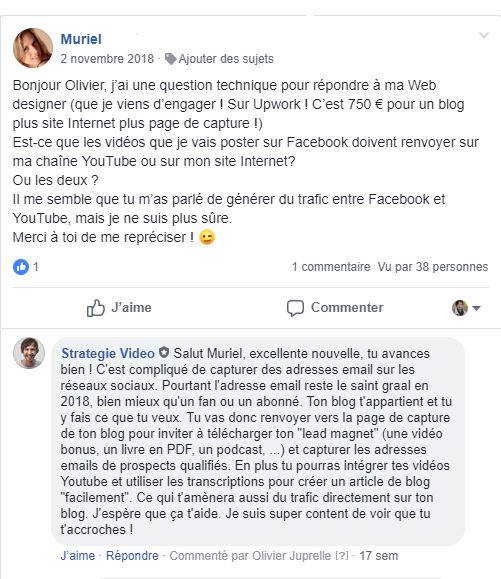Click Répondre under the comment

(132, 555)
